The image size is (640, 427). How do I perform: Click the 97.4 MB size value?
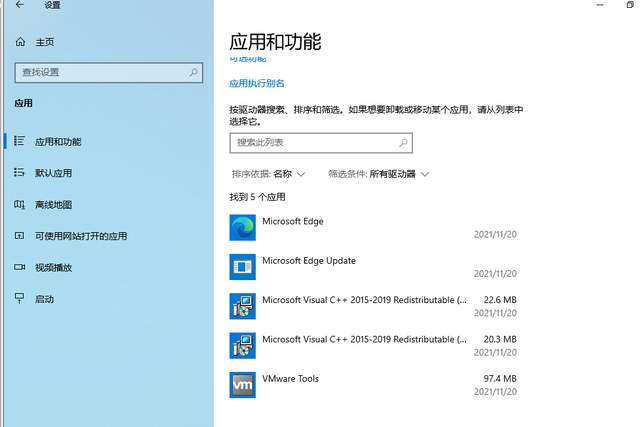coord(500,378)
